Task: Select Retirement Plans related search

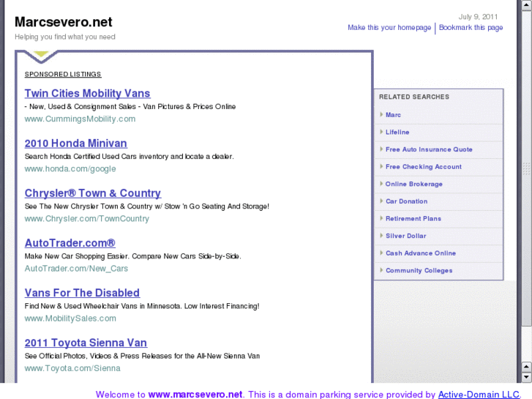Action: pyautogui.click(x=413, y=219)
